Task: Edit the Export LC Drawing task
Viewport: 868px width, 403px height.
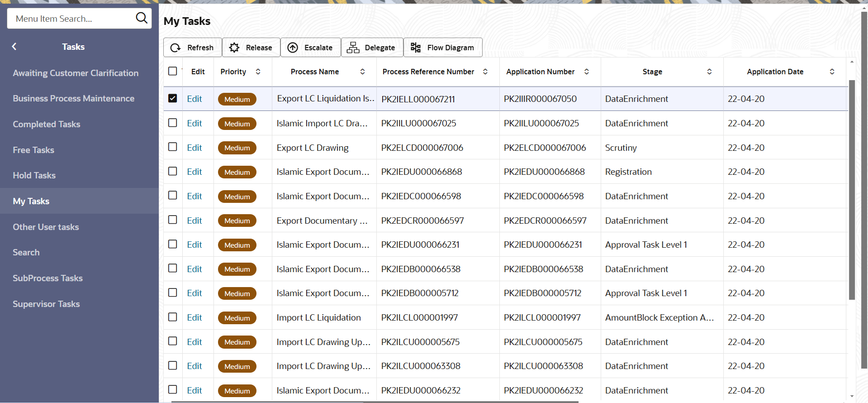Action: 194,148
